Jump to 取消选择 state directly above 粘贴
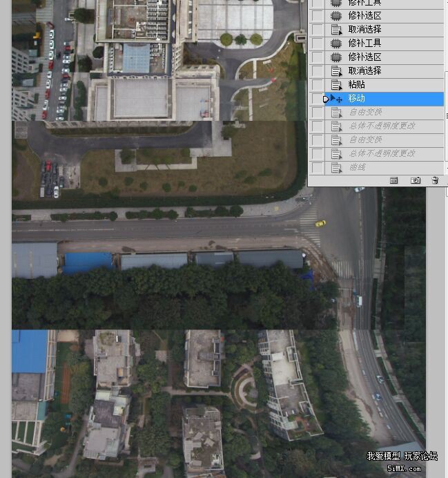The height and width of the screenshot is (478, 448). [364, 71]
